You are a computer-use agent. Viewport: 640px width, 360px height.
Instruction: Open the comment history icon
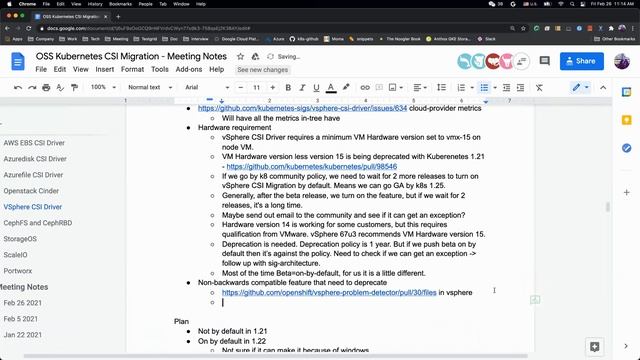coord(544,61)
